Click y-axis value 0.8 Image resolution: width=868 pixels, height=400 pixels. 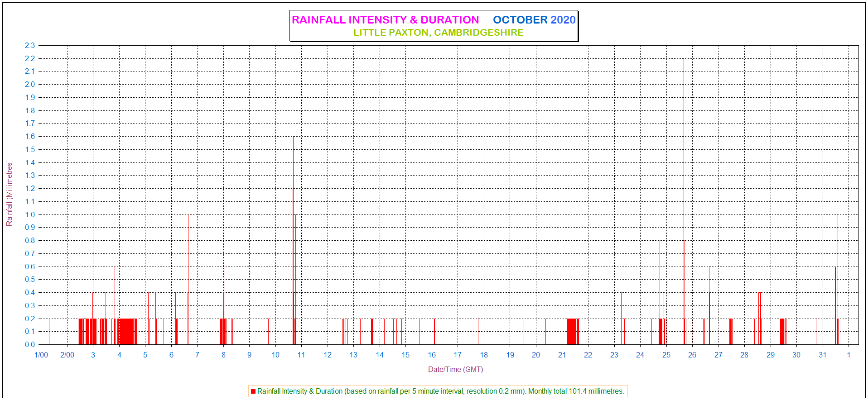point(30,240)
